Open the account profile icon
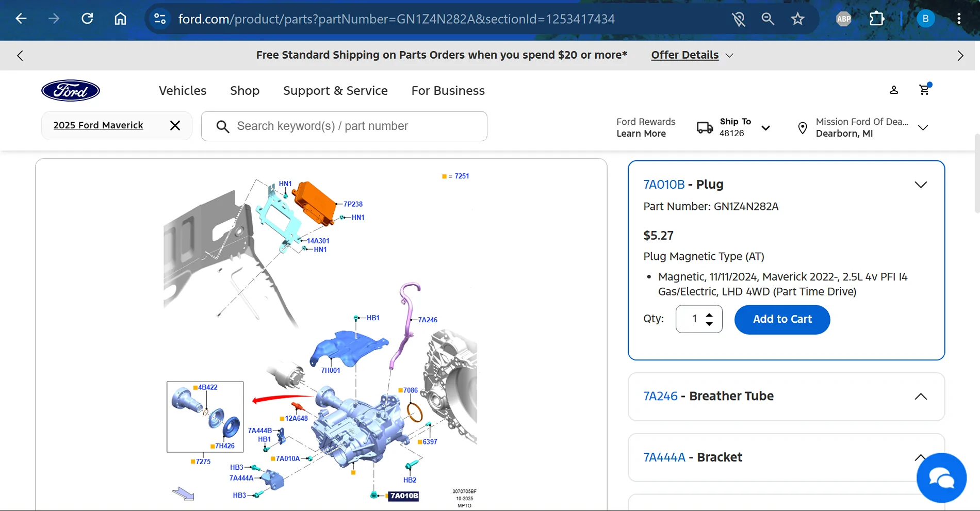The height and width of the screenshot is (511, 980). pos(894,90)
